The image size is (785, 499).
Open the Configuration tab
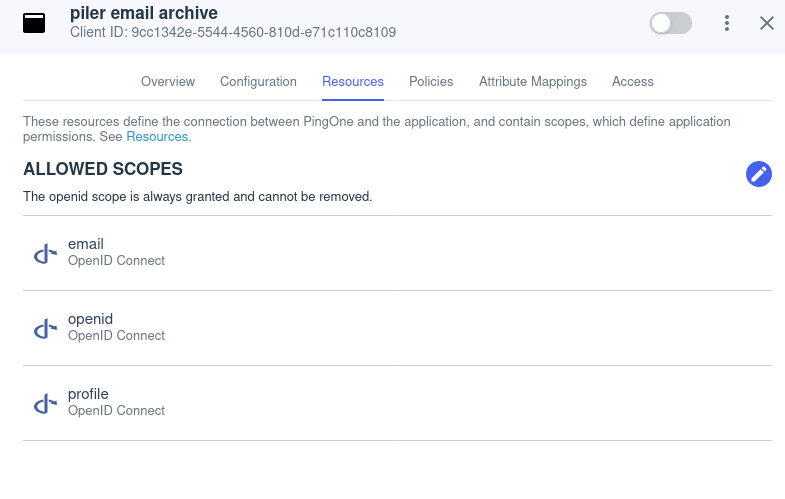tap(258, 82)
